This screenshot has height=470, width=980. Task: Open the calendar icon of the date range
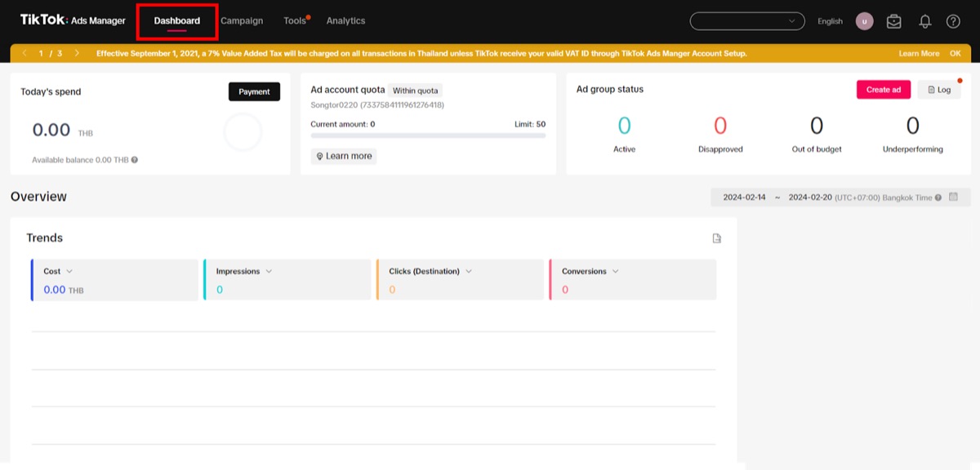click(x=953, y=197)
